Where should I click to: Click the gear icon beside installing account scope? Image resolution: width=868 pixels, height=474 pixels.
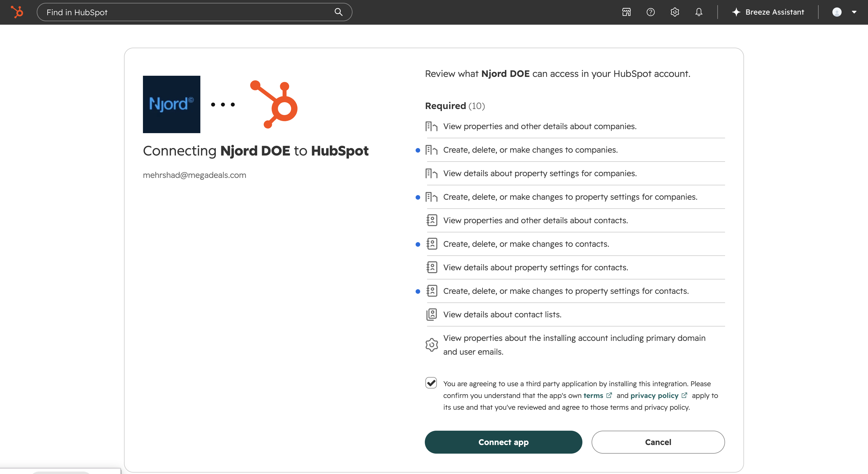[x=432, y=345]
